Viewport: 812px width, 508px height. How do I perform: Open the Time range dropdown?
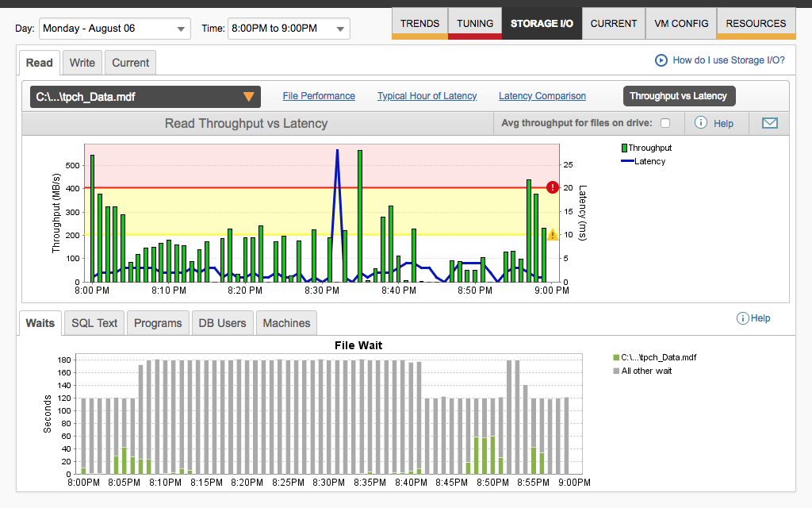[289, 29]
